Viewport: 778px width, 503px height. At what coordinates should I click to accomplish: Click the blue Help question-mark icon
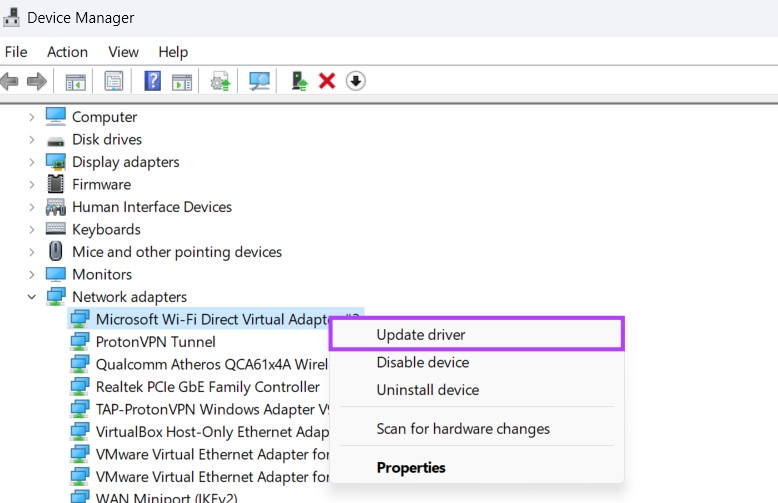tap(152, 81)
